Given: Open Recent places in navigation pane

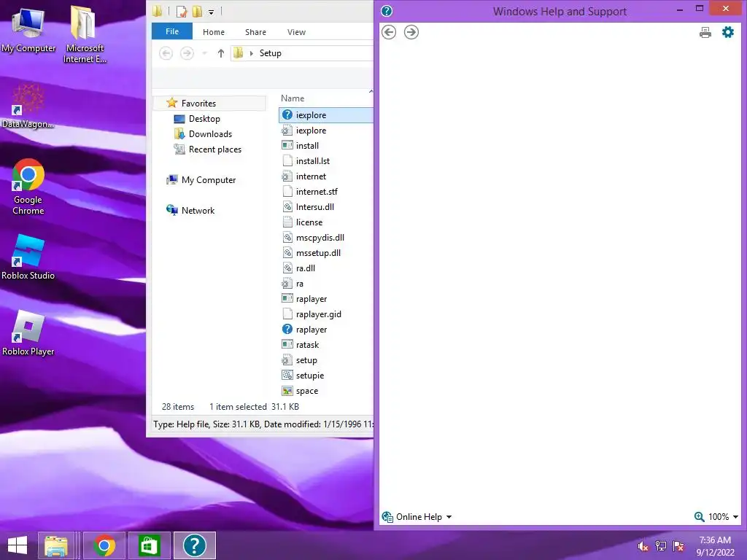Looking at the screenshot, I should point(215,149).
